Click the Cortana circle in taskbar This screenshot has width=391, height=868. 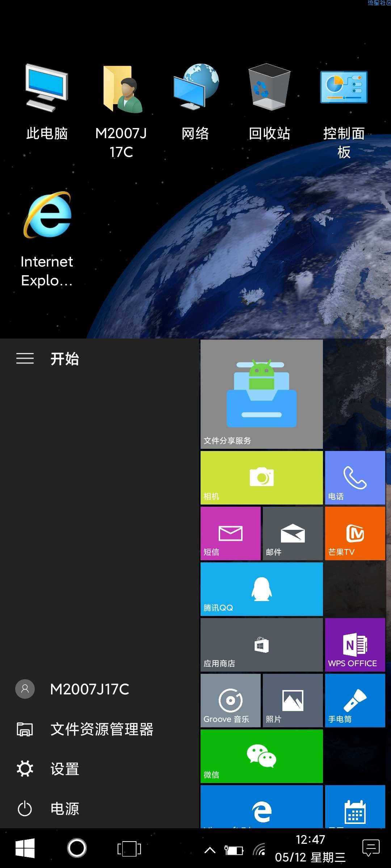click(77, 848)
